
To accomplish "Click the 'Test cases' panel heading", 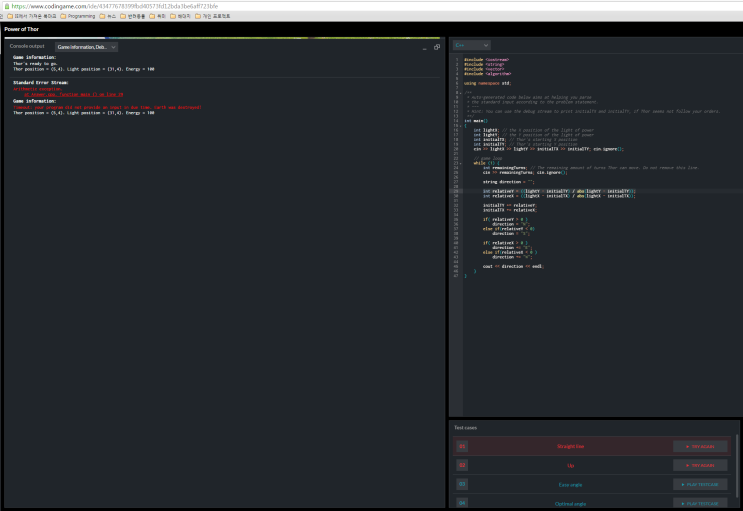I will coord(465,428).
